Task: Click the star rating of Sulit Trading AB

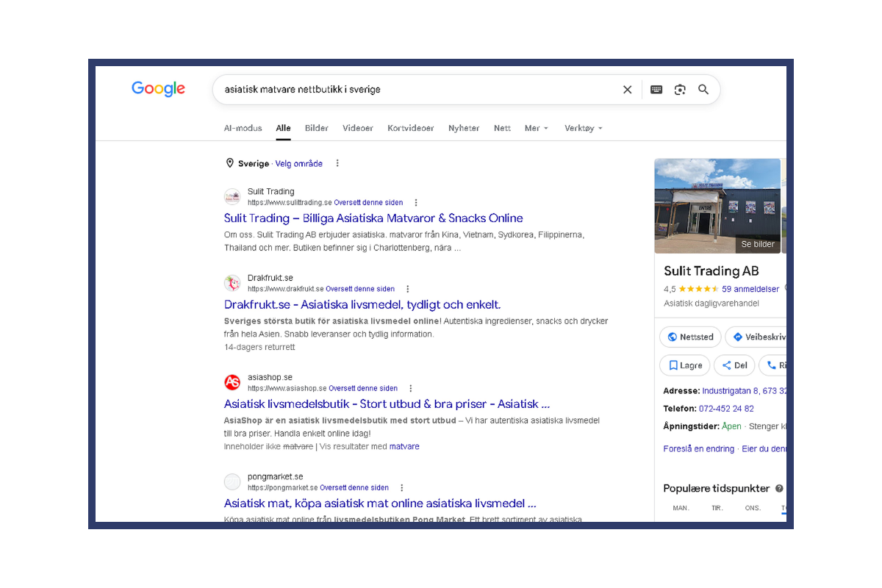Action: pyautogui.click(x=698, y=289)
